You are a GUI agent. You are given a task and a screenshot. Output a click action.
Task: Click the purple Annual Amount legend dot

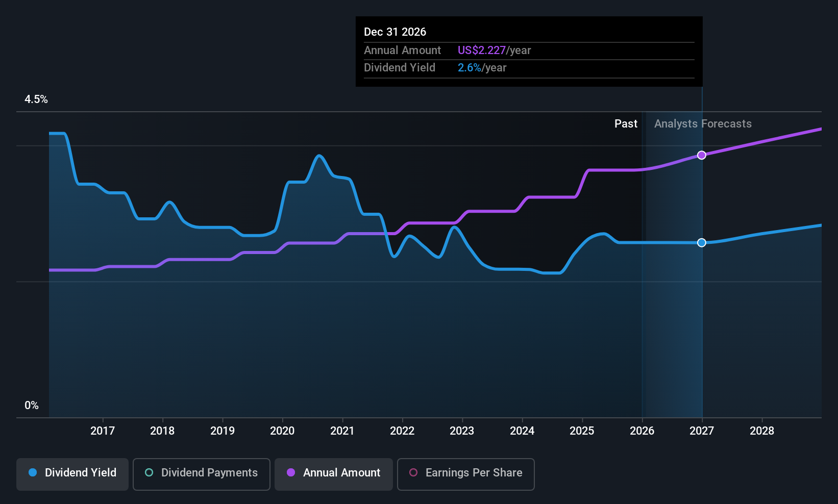point(291,472)
